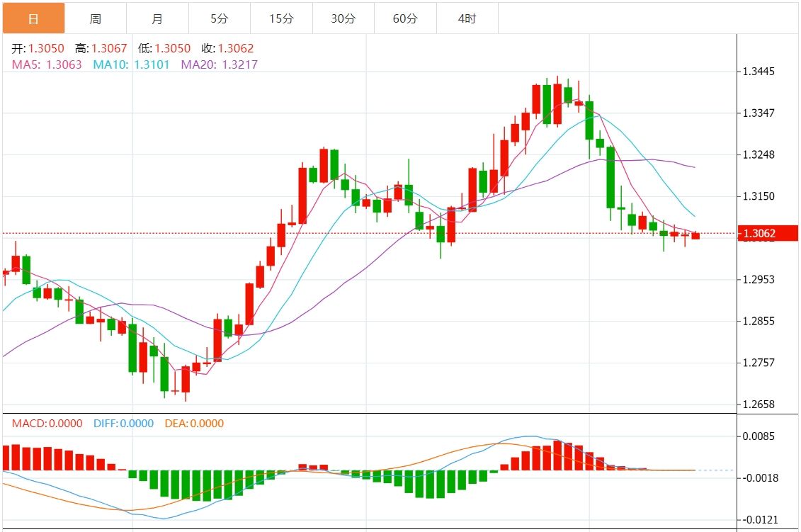801x532 pixels.
Task: Choose the 30分 interval tab
Action: tap(343, 18)
